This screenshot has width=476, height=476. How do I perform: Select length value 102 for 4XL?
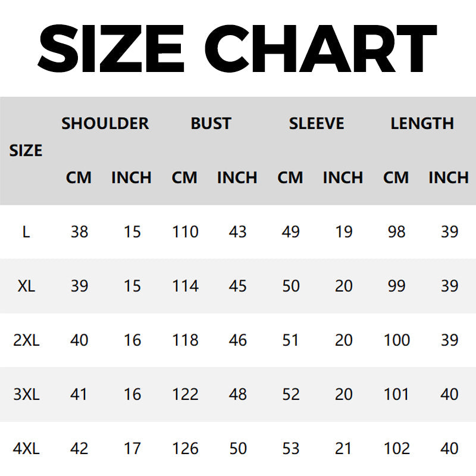396,449
